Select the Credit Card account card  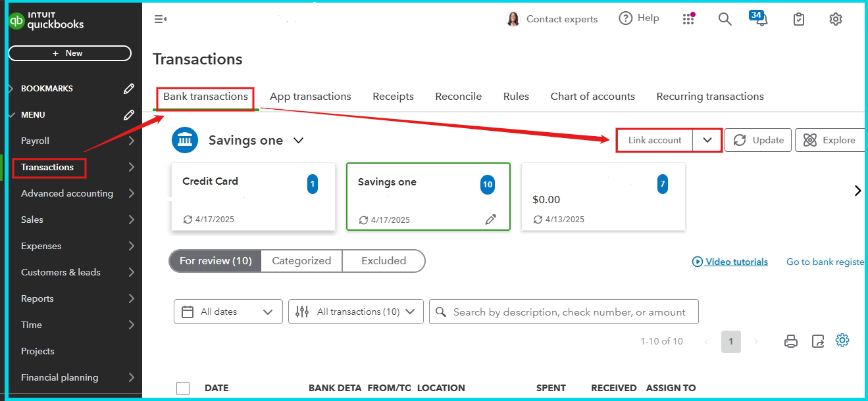pos(253,197)
